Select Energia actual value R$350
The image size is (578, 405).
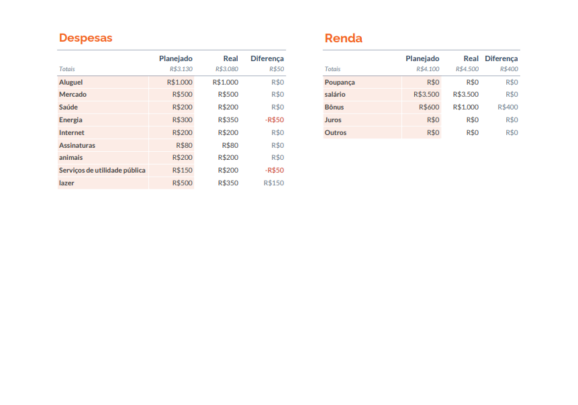[228, 120]
